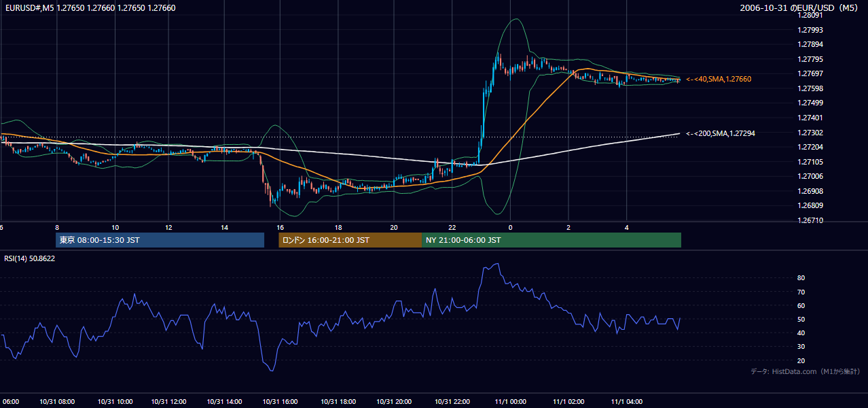The image size is (868, 408).
Task: Click the 1.26809 price axis value
Action: coord(810,205)
